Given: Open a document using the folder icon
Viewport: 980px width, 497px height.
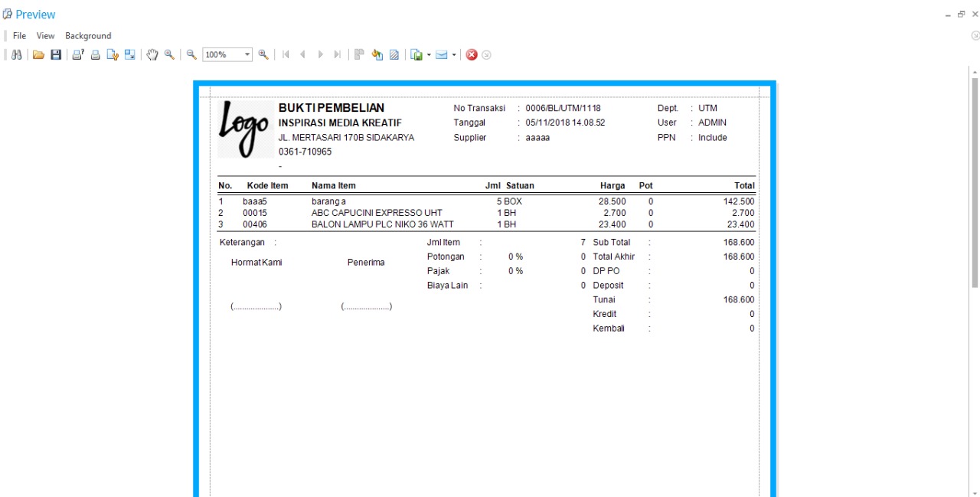Looking at the screenshot, I should (38, 55).
